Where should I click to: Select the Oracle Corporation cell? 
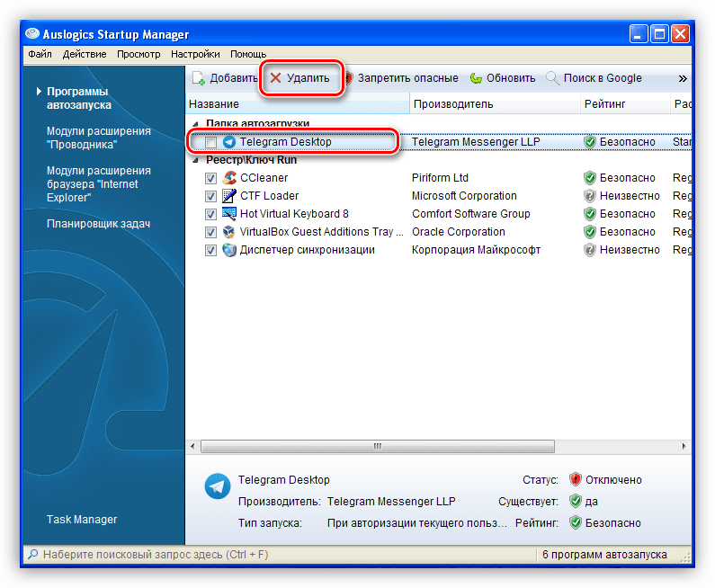(459, 232)
